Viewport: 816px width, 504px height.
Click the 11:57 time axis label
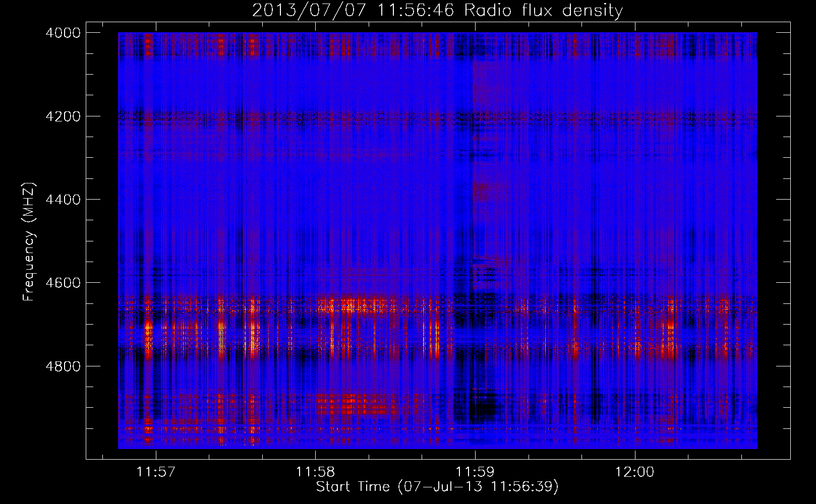click(x=156, y=472)
